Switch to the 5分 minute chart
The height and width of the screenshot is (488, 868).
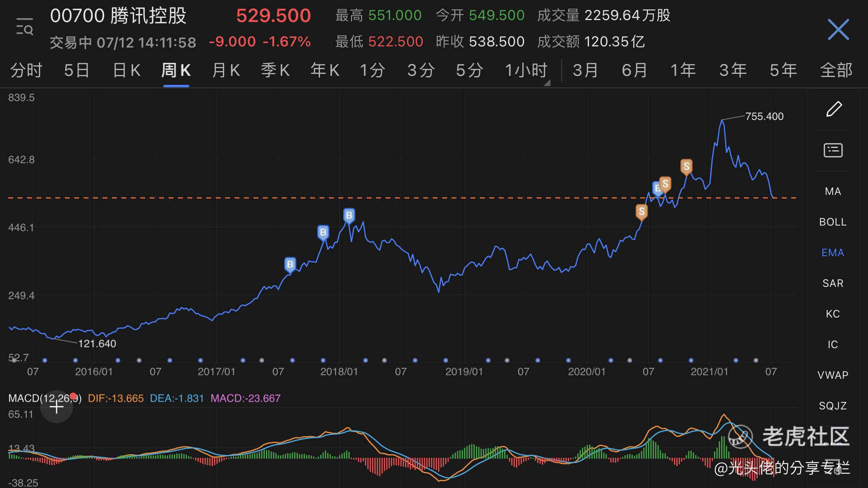(x=469, y=70)
